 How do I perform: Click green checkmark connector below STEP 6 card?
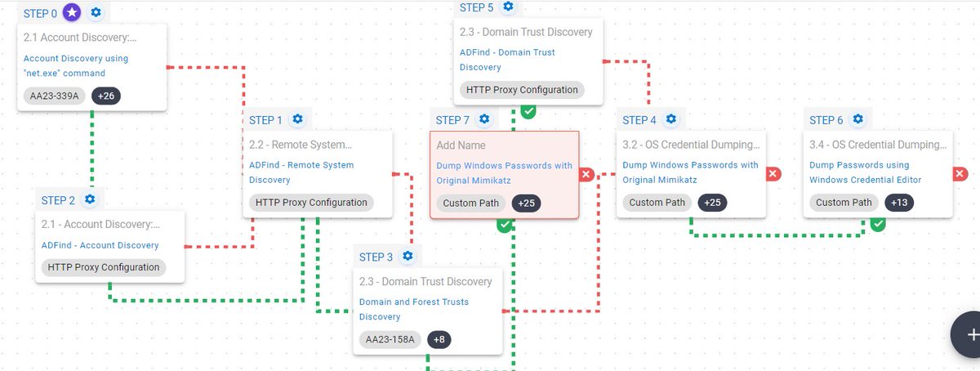878,224
